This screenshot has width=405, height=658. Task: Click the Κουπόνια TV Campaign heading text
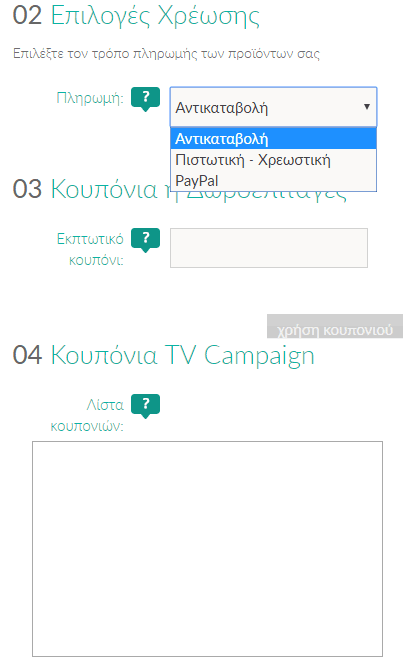click(182, 355)
